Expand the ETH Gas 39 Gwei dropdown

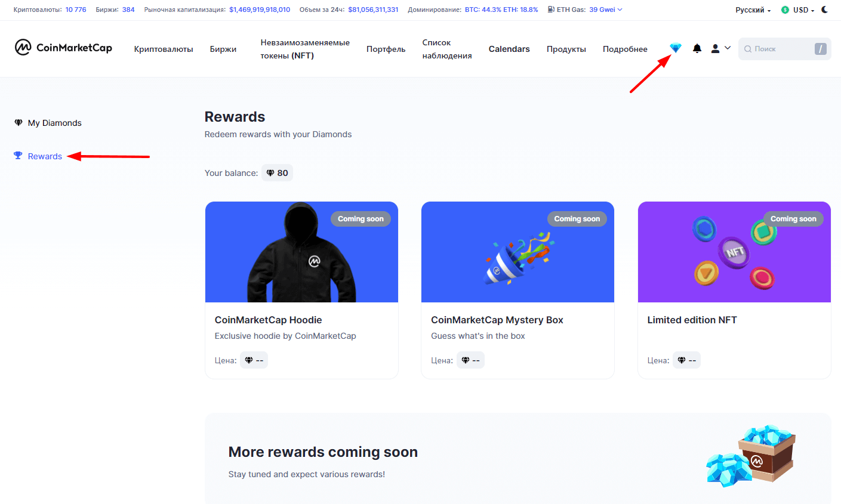click(606, 10)
